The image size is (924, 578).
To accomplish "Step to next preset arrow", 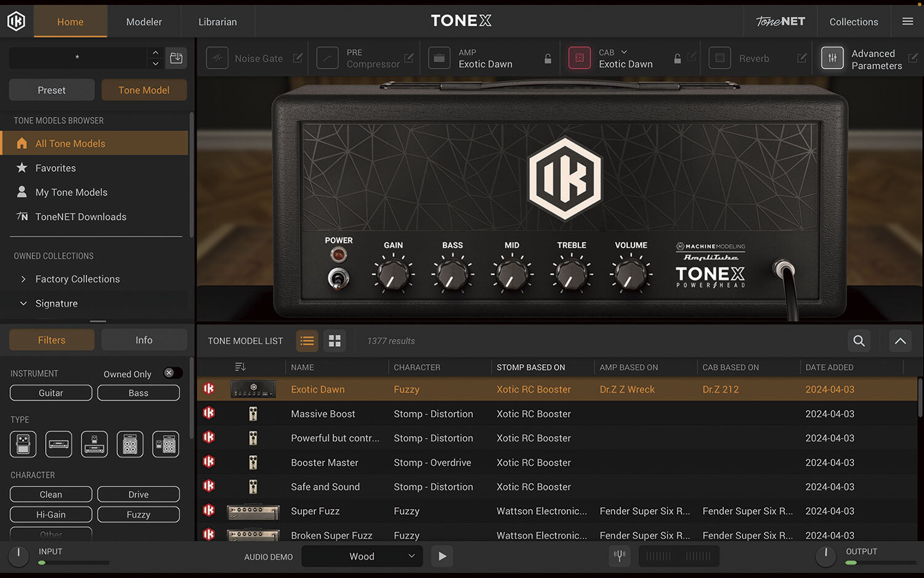I will point(155,63).
